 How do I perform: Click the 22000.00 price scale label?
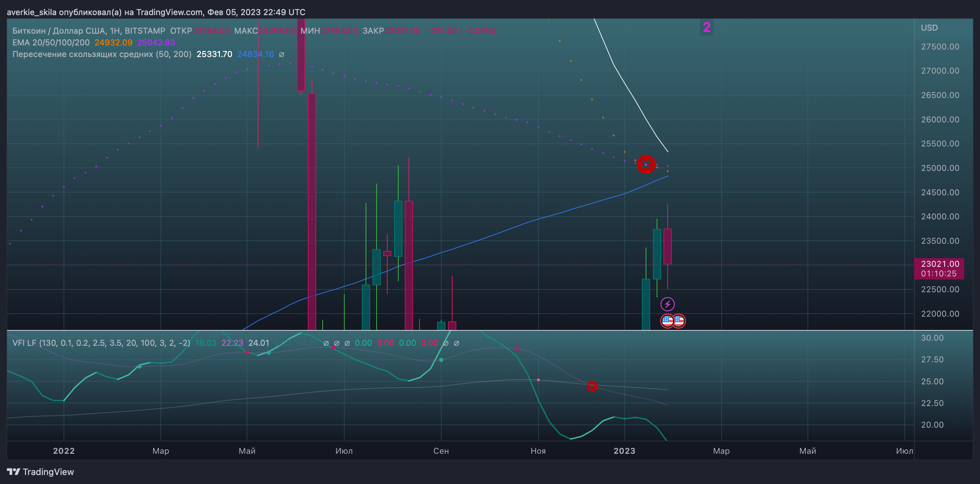(940, 313)
